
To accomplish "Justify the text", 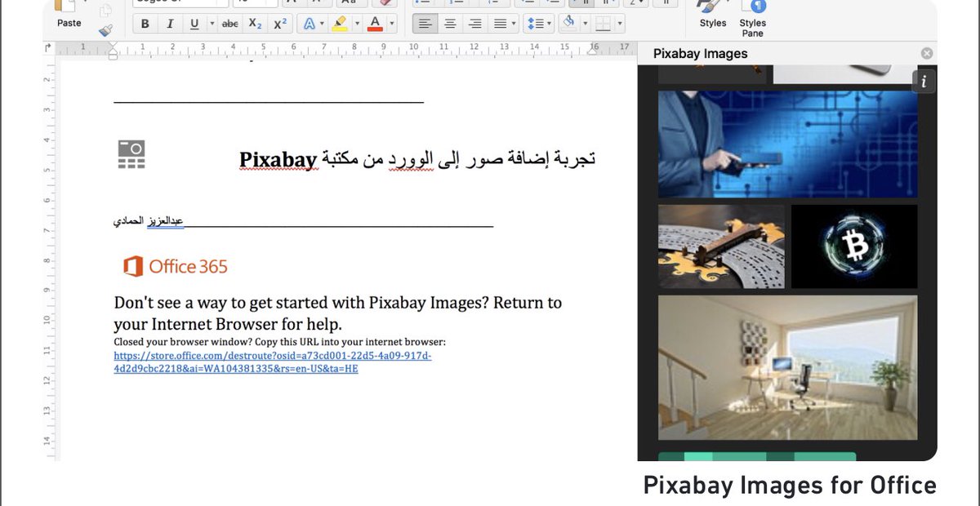I will pyautogui.click(x=500, y=24).
